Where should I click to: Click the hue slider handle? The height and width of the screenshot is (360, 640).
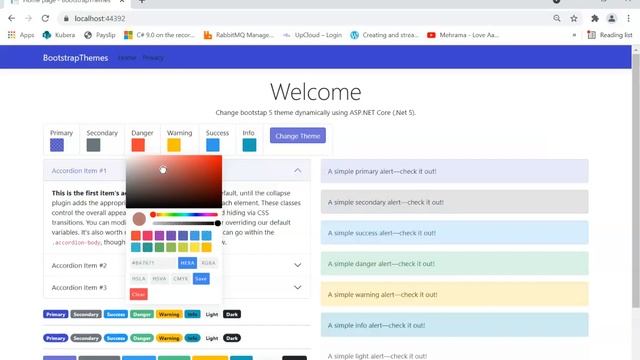coord(153,214)
